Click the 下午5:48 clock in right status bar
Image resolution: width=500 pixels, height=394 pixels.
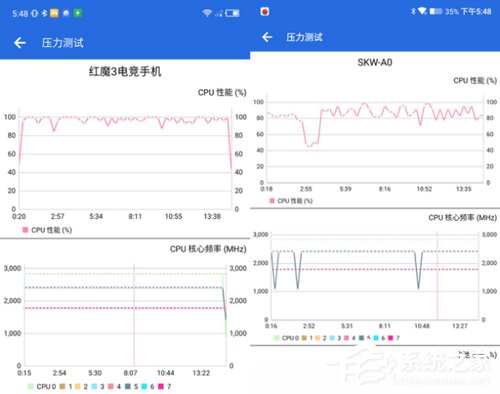[476, 11]
